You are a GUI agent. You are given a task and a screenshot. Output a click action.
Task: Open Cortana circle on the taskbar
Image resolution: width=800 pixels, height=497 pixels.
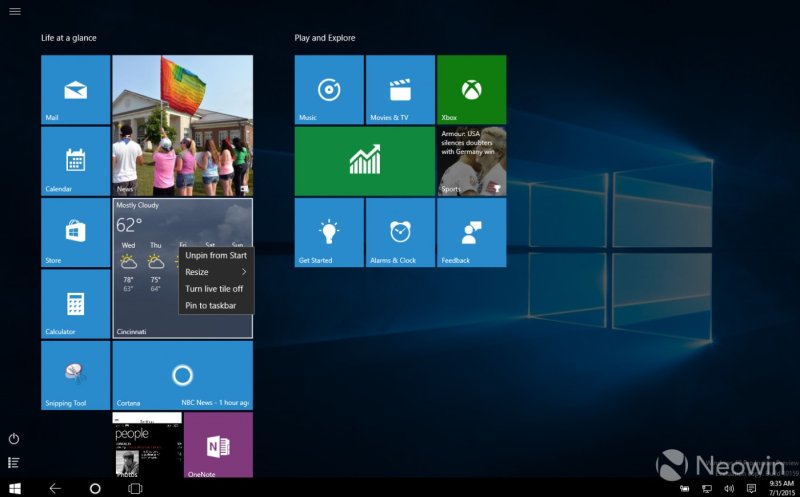pyautogui.click(x=95, y=488)
